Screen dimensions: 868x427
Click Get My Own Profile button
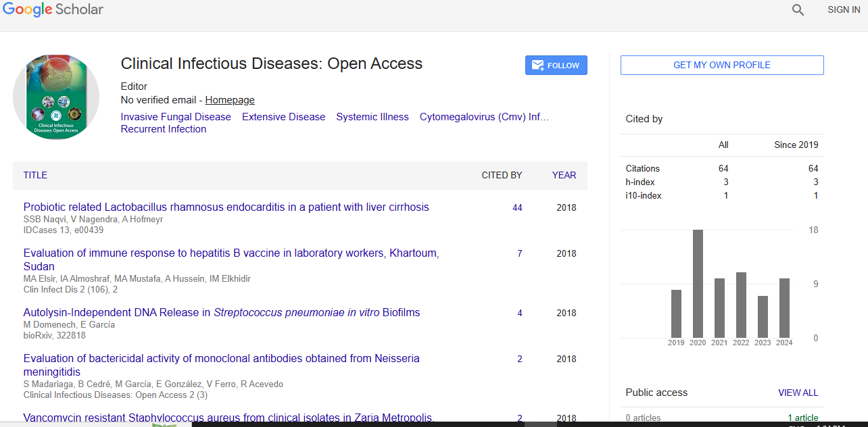click(721, 65)
